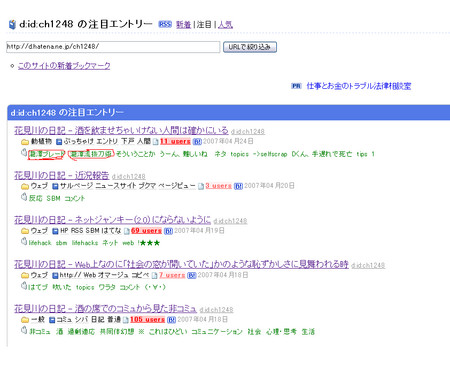Click folder icon next to 一般 category

(25, 320)
